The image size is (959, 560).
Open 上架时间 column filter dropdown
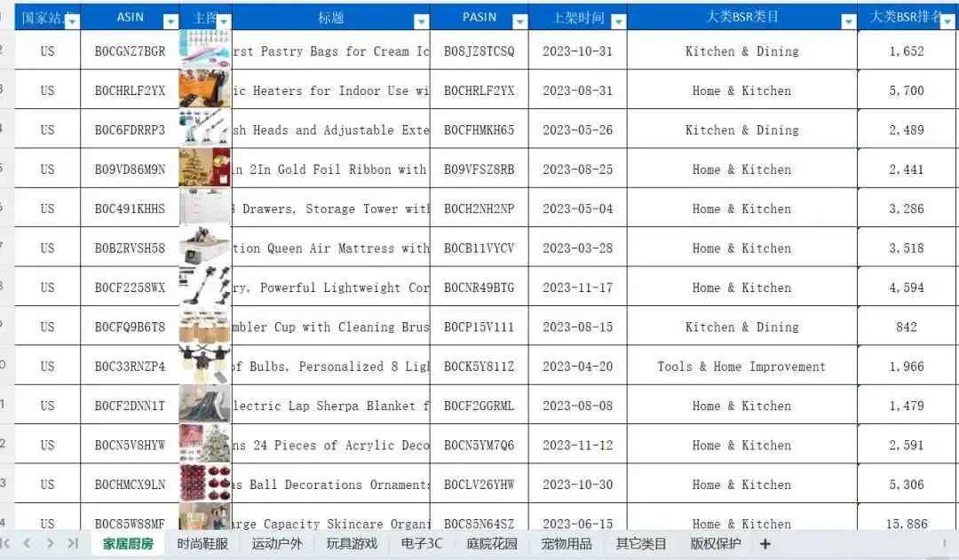[618, 22]
